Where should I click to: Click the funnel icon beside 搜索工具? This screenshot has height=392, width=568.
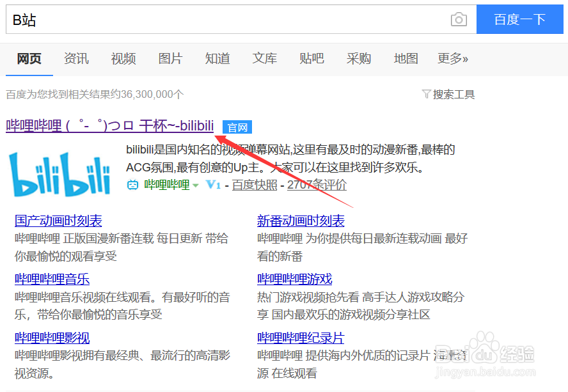point(427,95)
